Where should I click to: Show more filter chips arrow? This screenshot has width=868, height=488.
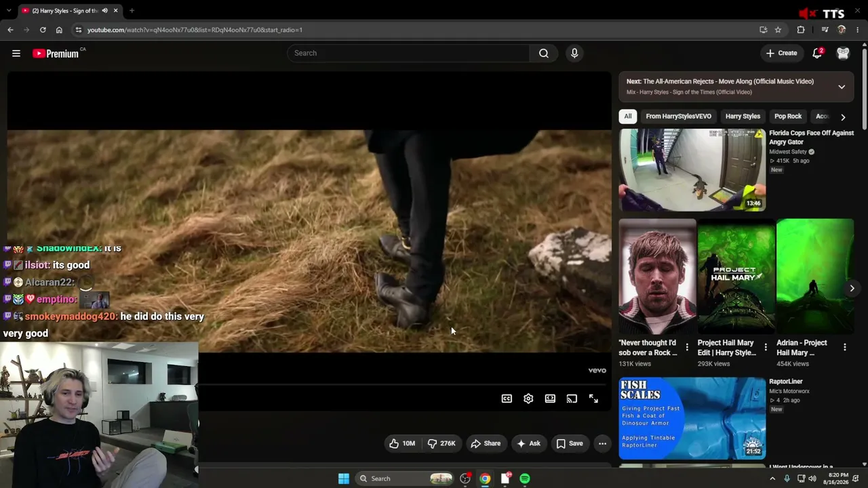point(843,117)
